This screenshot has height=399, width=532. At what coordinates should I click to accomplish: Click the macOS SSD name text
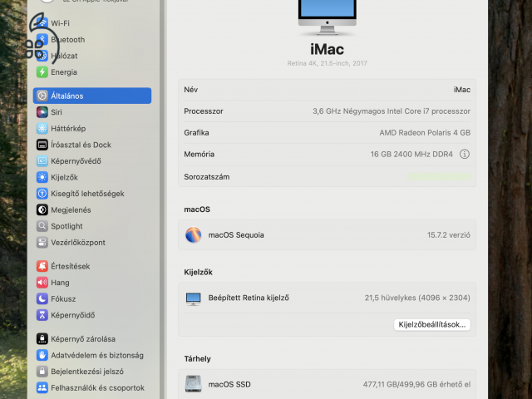(x=229, y=384)
